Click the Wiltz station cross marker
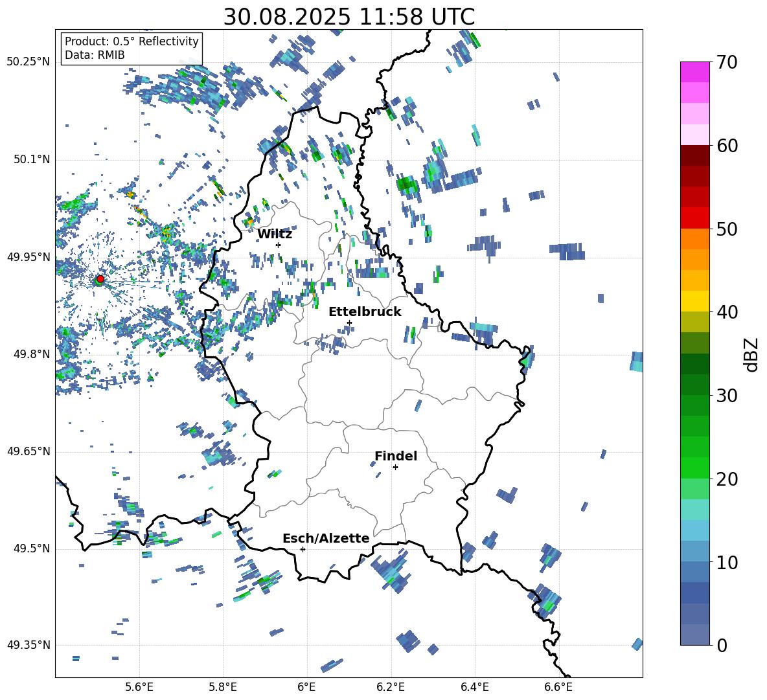Image resolution: width=767 pixels, height=700 pixels. coord(279,245)
